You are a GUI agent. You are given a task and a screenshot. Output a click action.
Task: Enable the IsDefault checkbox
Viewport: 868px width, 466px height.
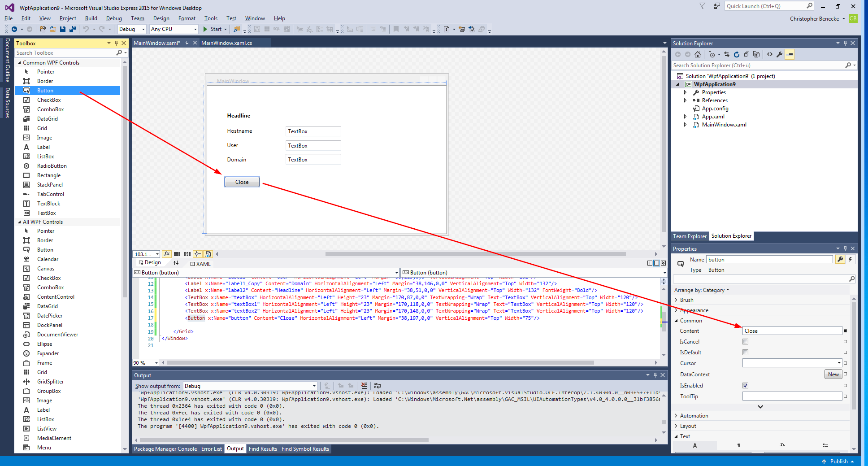point(746,353)
